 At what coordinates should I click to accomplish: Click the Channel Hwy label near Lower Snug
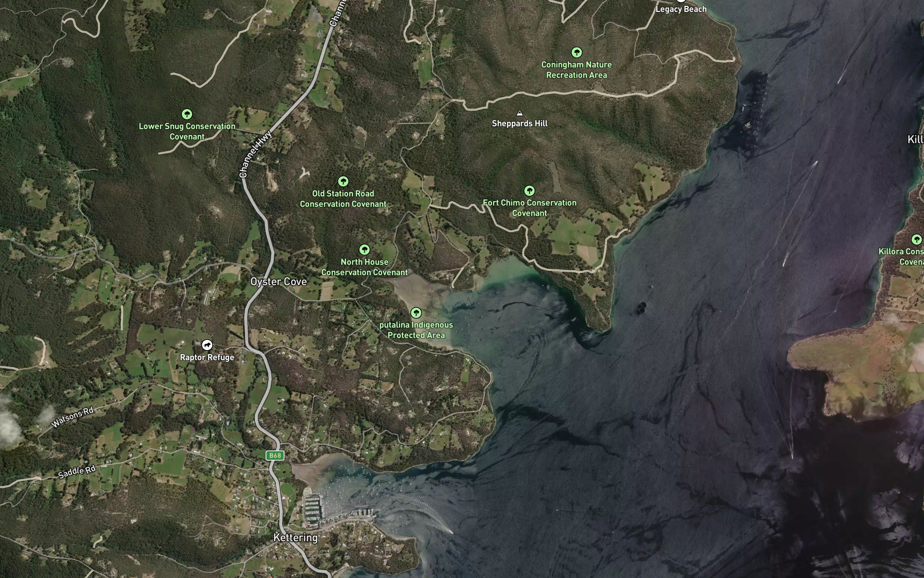click(256, 154)
